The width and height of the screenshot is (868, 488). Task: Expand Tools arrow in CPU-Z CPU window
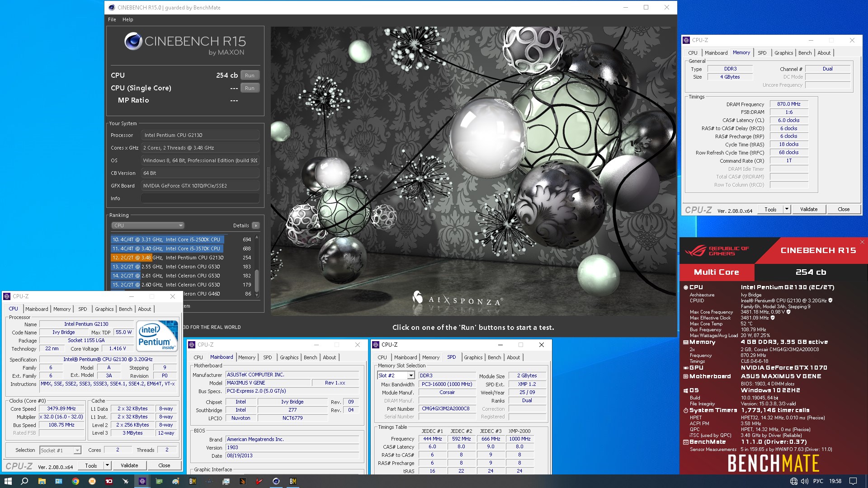pos(107,465)
